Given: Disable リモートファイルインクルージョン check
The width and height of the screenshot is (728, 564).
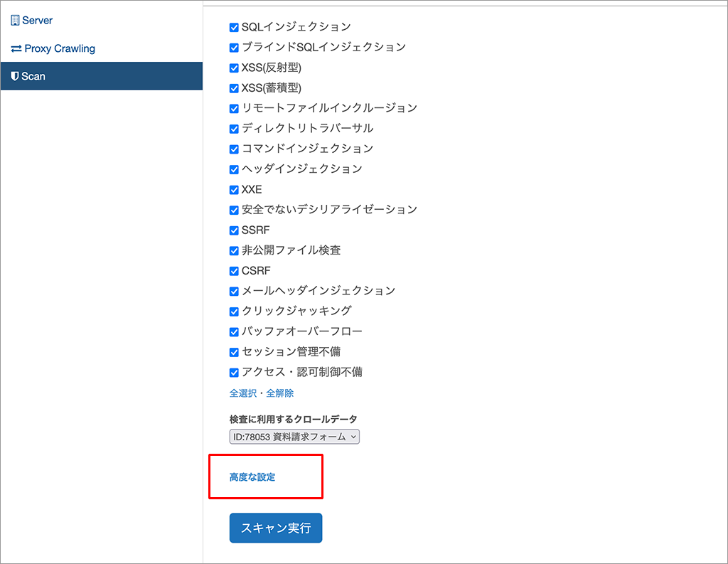Looking at the screenshot, I should (x=234, y=108).
